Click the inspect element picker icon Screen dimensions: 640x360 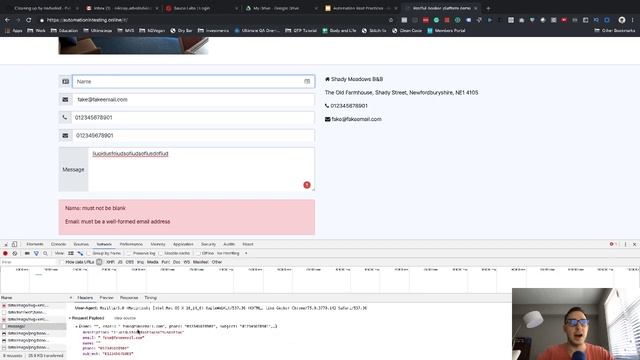coord(5,244)
